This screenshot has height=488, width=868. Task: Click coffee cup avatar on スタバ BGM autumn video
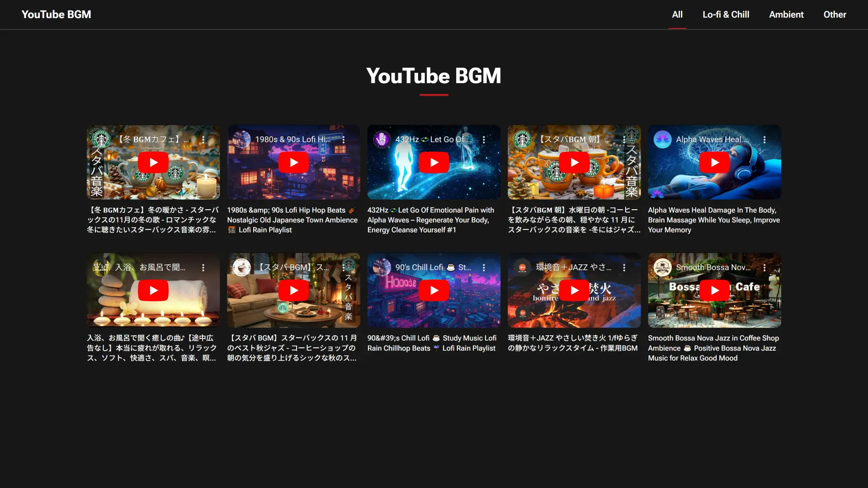(242, 267)
